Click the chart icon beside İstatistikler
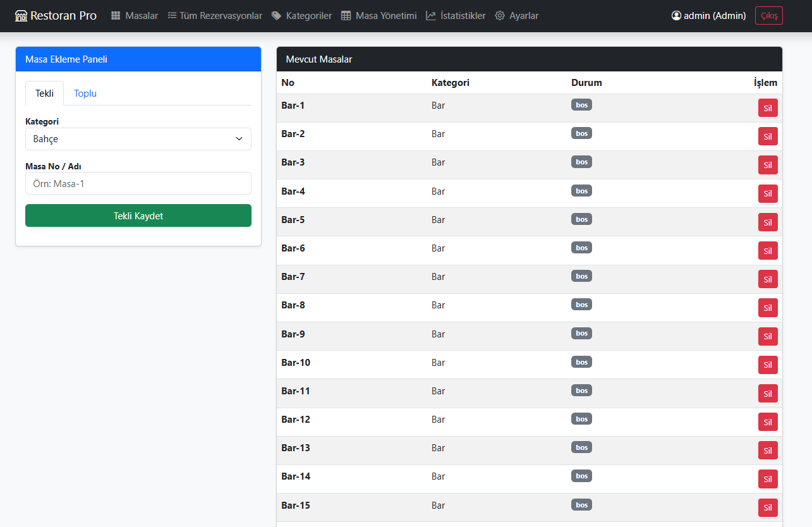Image resolution: width=812 pixels, height=527 pixels. (431, 16)
